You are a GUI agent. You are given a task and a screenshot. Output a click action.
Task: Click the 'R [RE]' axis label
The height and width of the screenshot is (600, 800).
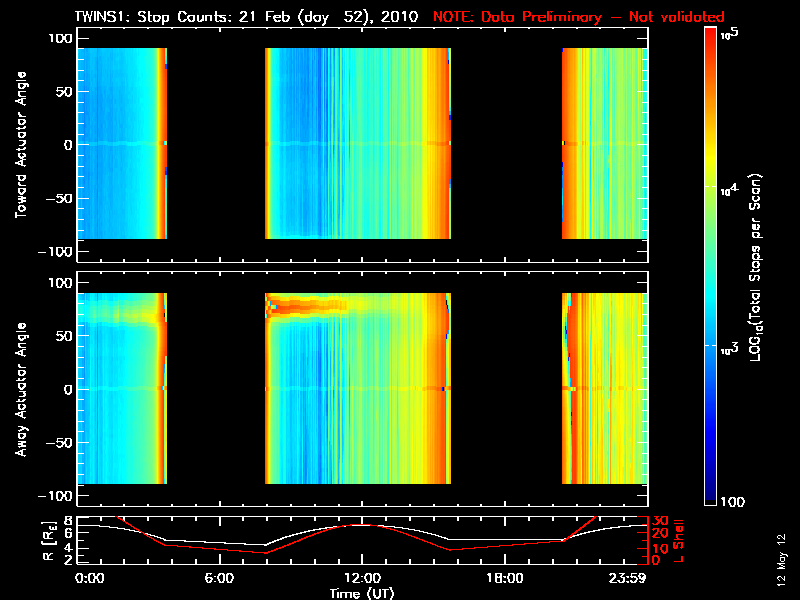pos(48,542)
